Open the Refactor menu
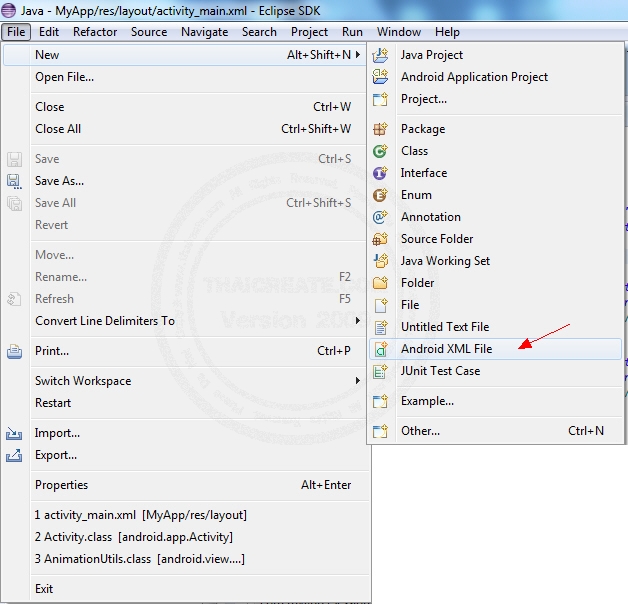This screenshot has height=604, width=628. [95, 32]
